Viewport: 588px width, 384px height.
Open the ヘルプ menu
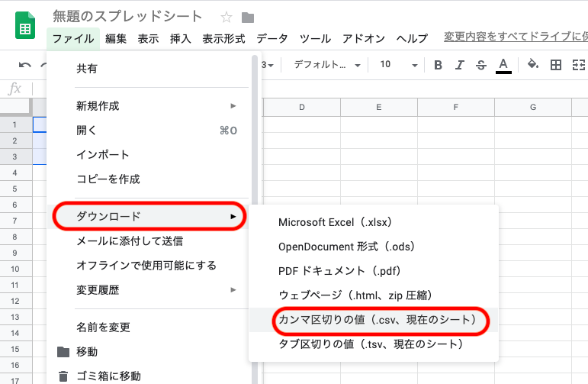(412, 39)
